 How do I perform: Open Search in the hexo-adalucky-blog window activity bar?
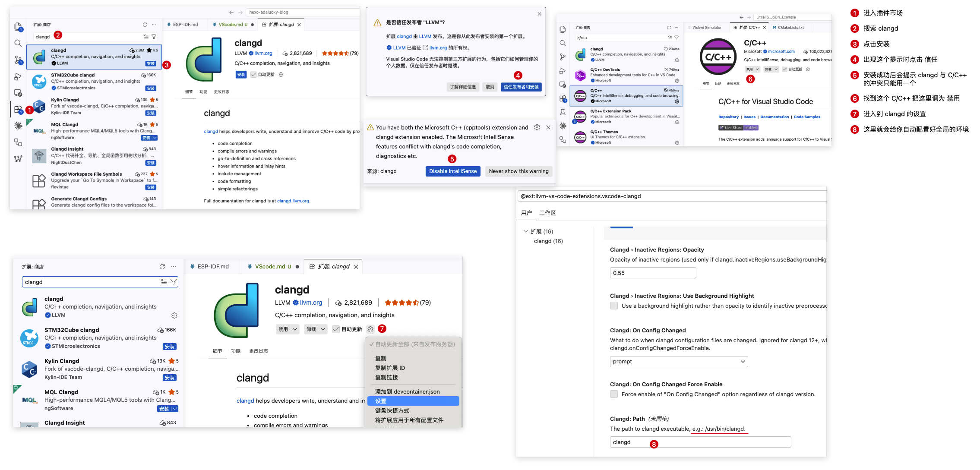click(18, 43)
